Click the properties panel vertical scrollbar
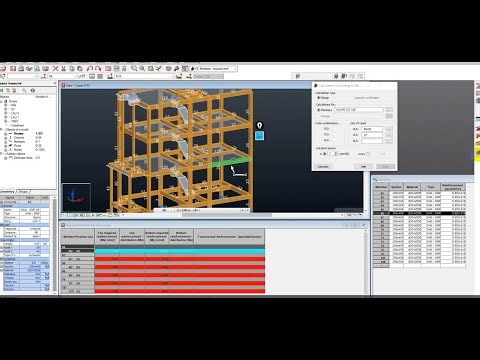This screenshot has height=360, width=480. [x=54, y=245]
